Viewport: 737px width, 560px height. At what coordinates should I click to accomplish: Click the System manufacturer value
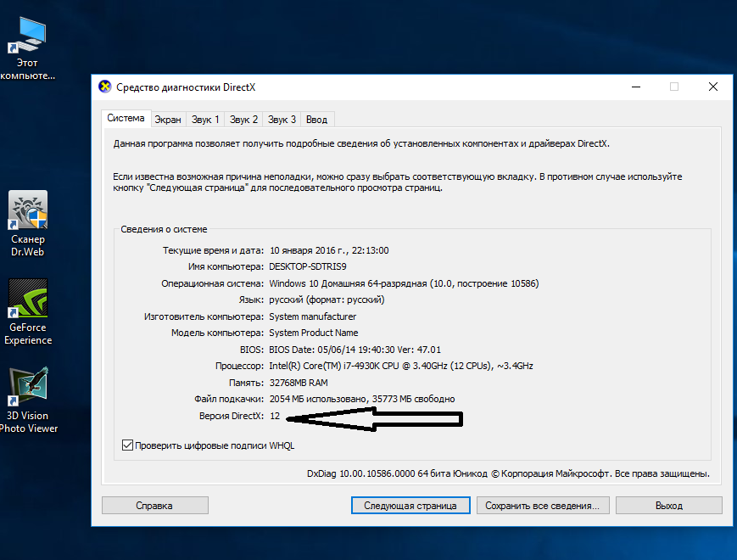[313, 316]
